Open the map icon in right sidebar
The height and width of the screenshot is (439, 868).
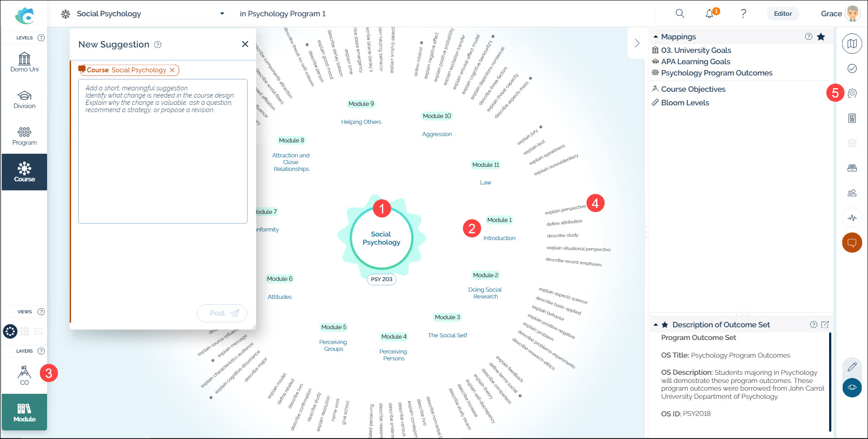[x=852, y=44]
